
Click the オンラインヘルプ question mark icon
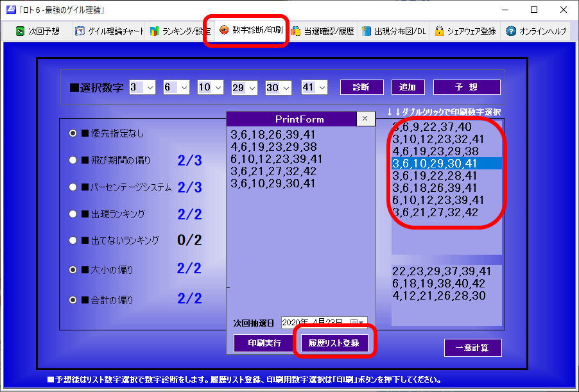[511, 31]
